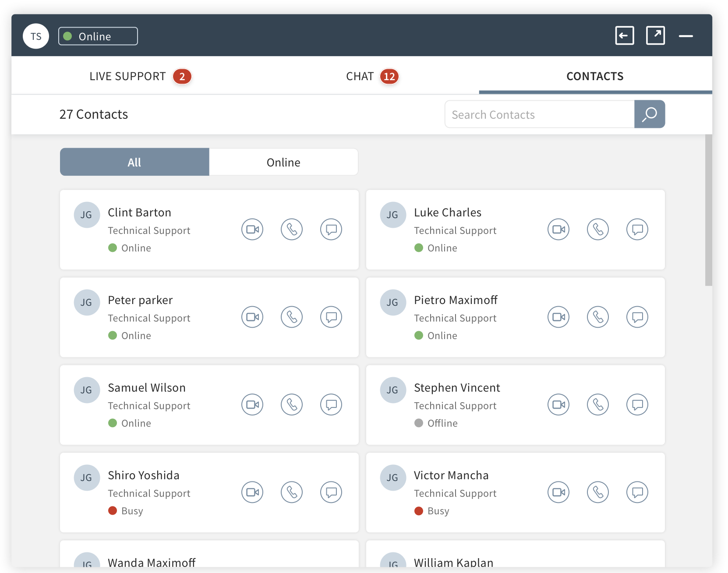
Task: Click the TS user avatar
Action: click(36, 36)
